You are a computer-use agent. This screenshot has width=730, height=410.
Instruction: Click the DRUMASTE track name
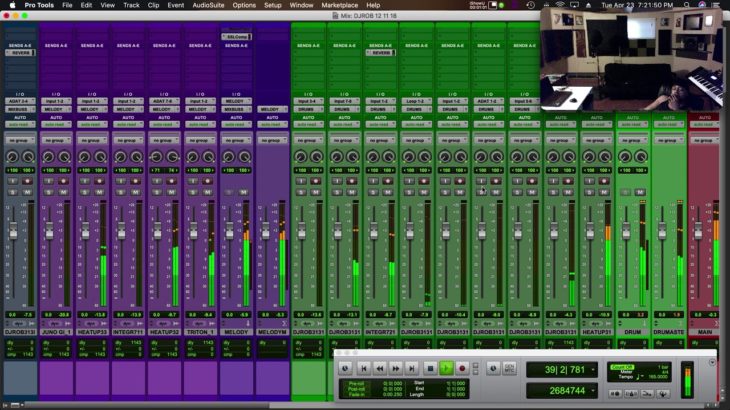[x=669, y=332]
